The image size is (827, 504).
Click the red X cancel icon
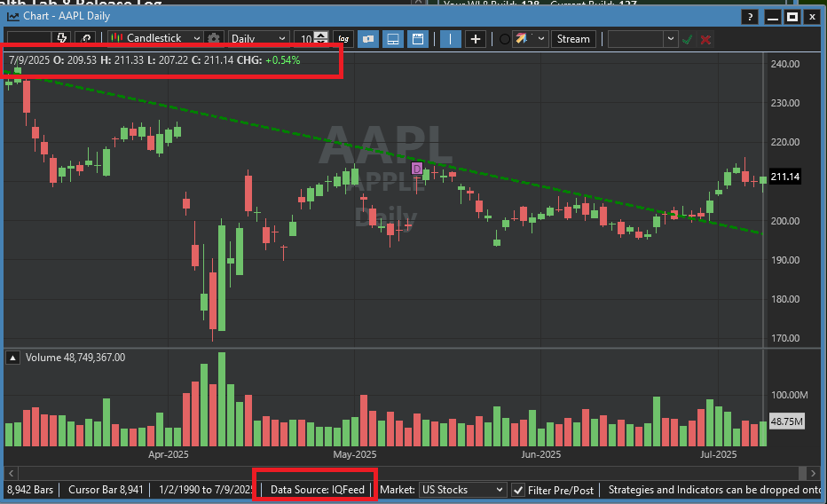pos(705,40)
